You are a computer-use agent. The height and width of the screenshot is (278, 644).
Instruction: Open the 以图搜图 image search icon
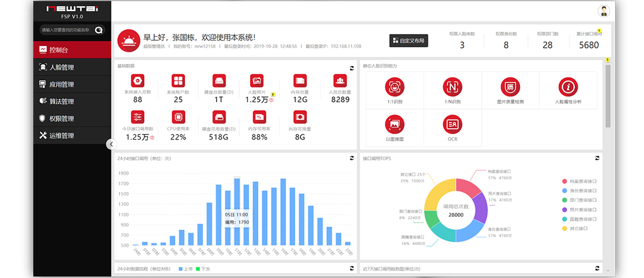[394, 124]
